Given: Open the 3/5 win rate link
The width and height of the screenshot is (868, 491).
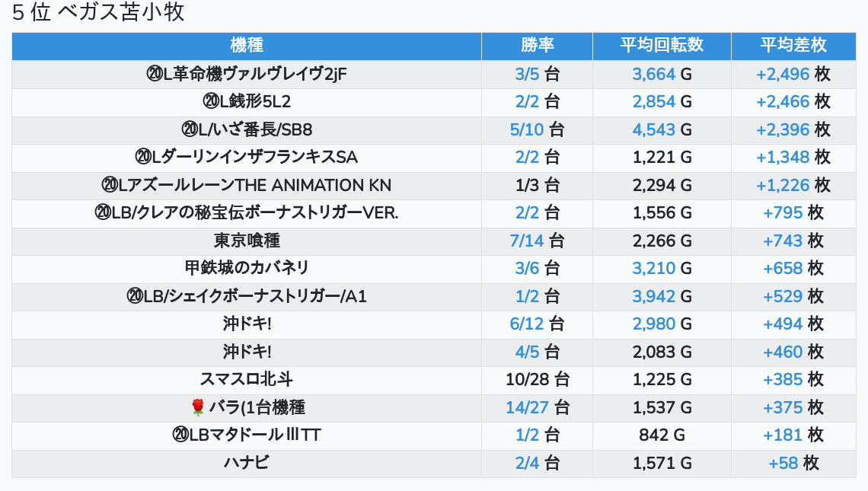Looking at the screenshot, I should click(x=526, y=75).
